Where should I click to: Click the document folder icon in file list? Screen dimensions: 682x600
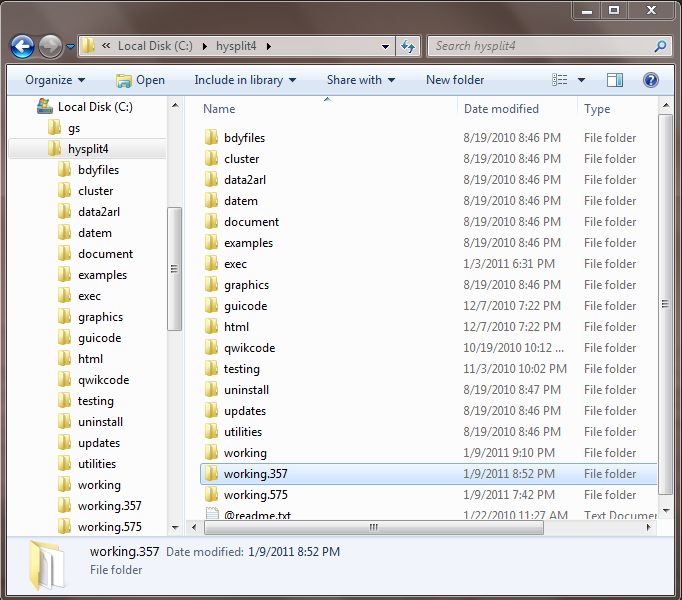click(x=211, y=221)
